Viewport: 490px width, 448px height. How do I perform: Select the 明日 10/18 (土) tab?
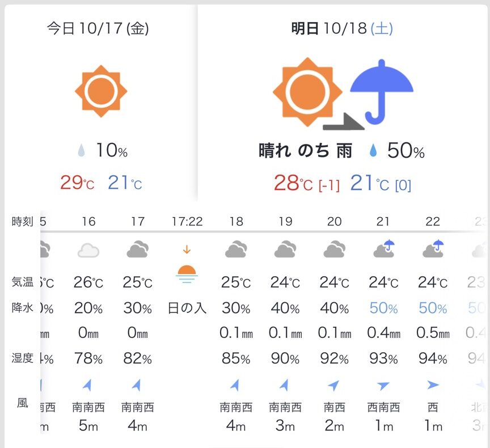click(x=342, y=29)
